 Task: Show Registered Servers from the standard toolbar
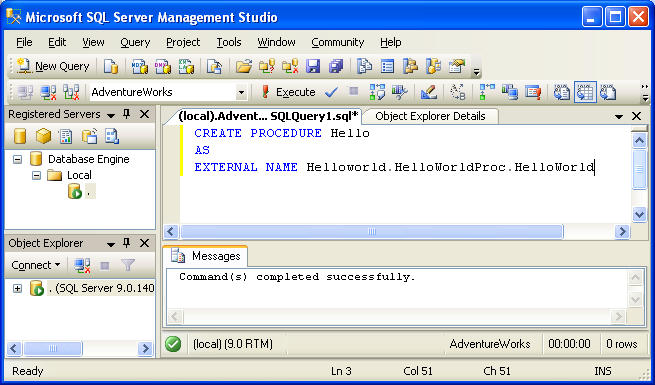[x=364, y=66]
